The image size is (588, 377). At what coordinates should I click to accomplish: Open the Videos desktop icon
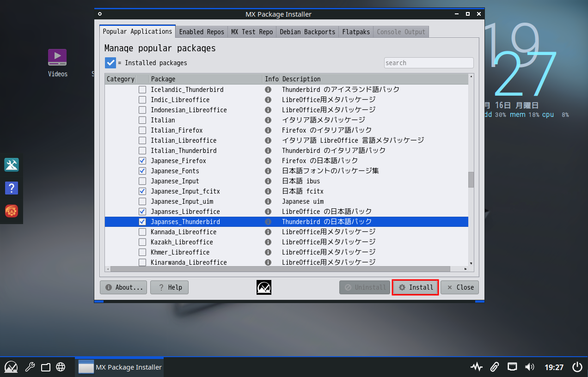(x=57, y=63)
